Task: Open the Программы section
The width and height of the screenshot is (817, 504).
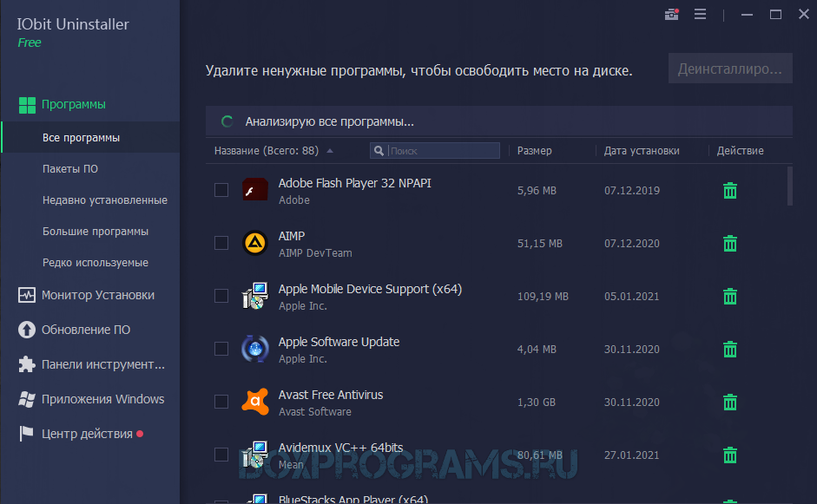Action: tap(74, 105)
